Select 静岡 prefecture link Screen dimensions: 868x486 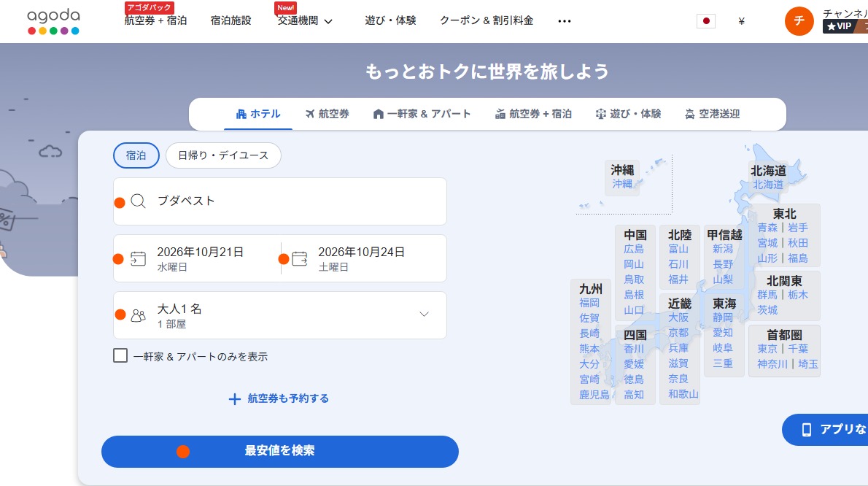723,317
